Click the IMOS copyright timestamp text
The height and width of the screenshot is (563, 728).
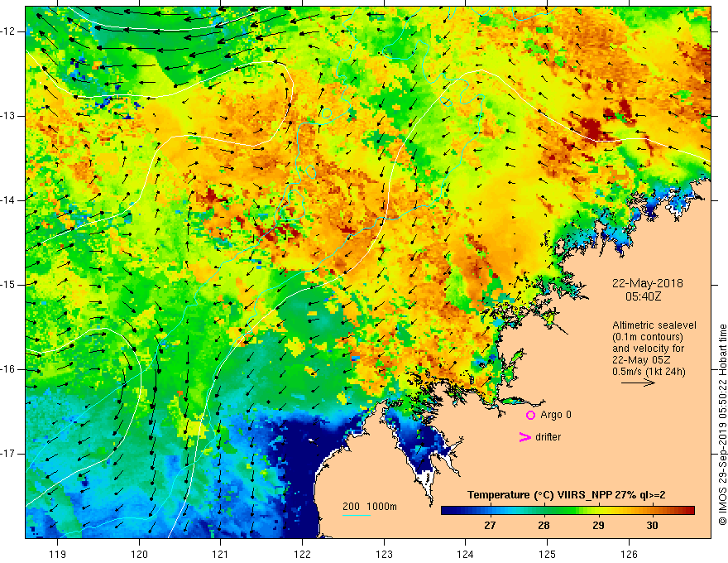[x=722, y=425]
